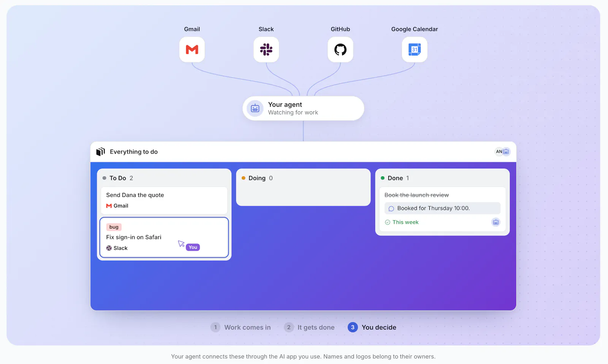Click the Google Calendar label text

coord(415,29)
